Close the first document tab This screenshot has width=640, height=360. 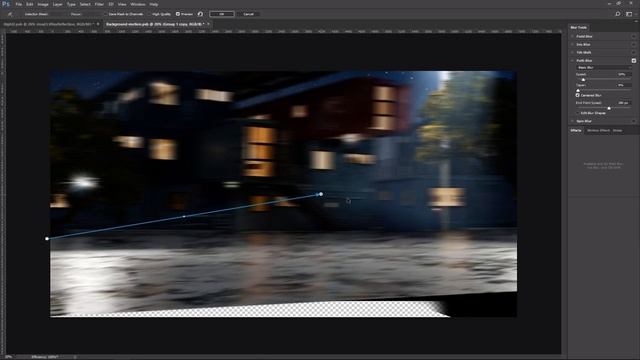tap(98, 24)
